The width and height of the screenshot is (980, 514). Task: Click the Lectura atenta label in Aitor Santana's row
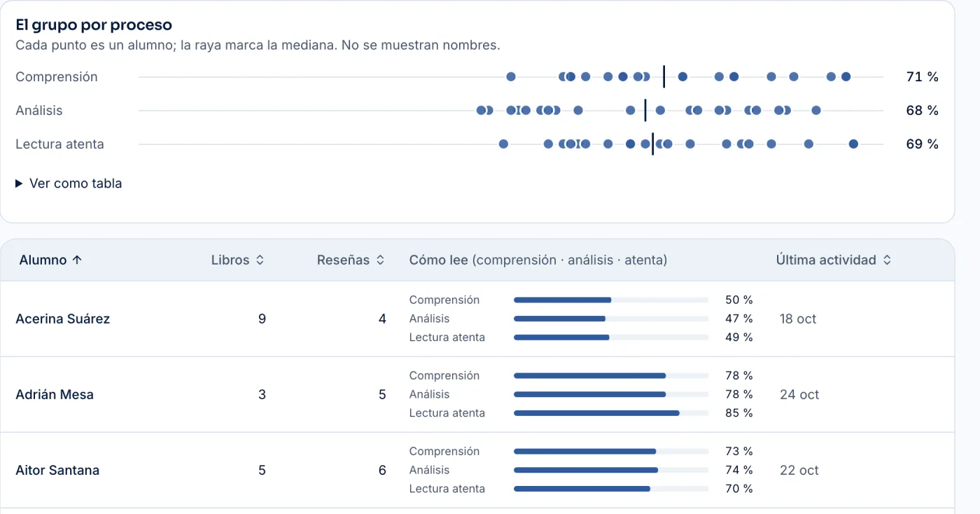point(447,489)
